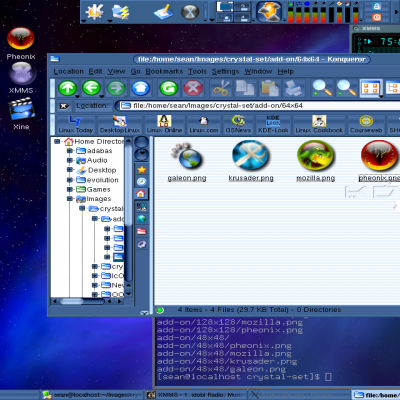The height and width of the screenshot is (400, 400).
Task: Open the Pheonix desktop icon
Action: coord(21,44)
